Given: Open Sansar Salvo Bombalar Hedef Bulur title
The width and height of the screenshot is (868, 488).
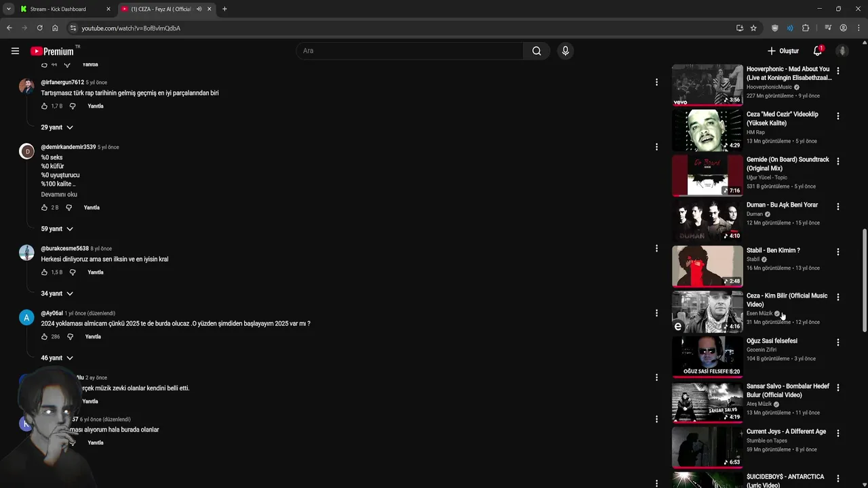Looking at the screenshot, I should (x=788, y=390).
